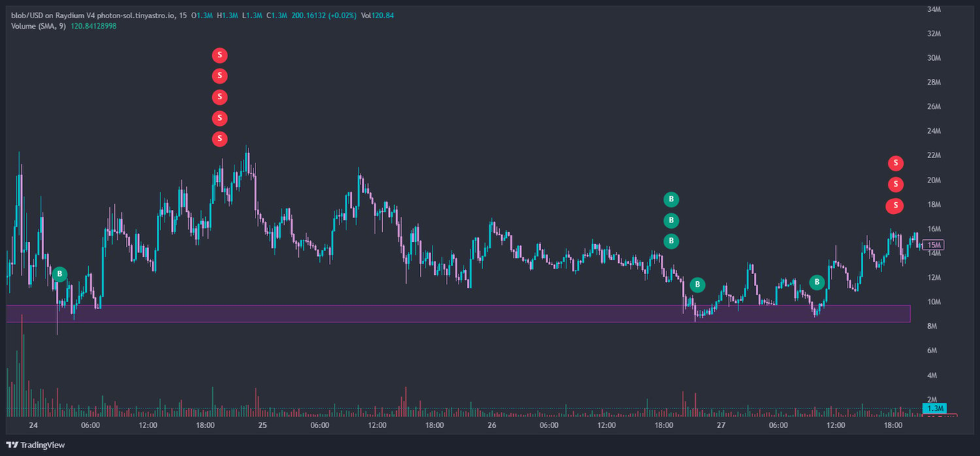Select the bottom B marker in the three-B stack
Image resolution: width=980 pixels, height=456 pixels.
[x=671, y=241]
